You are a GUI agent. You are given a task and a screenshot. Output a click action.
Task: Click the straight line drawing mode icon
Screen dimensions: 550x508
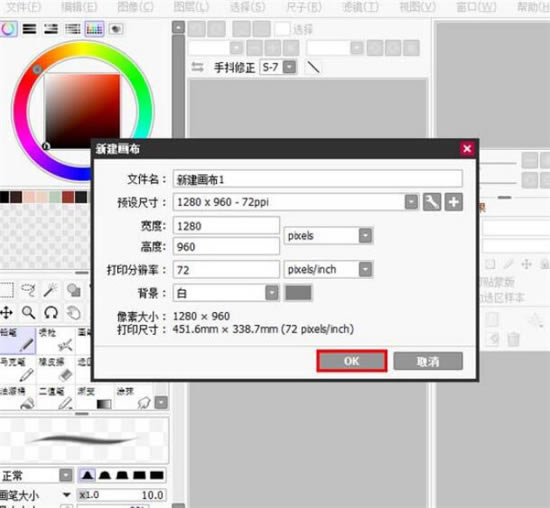point(313,67)
